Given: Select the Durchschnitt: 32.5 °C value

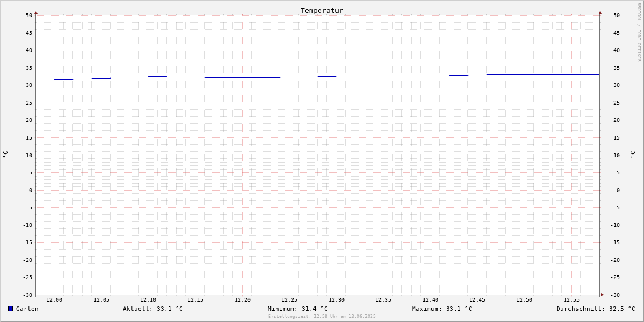Looking at the screenshot, I should [x=596, y=309].
